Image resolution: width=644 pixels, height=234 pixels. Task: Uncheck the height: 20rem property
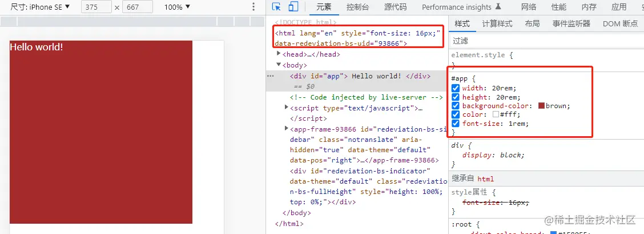click(x=456, y=97)
